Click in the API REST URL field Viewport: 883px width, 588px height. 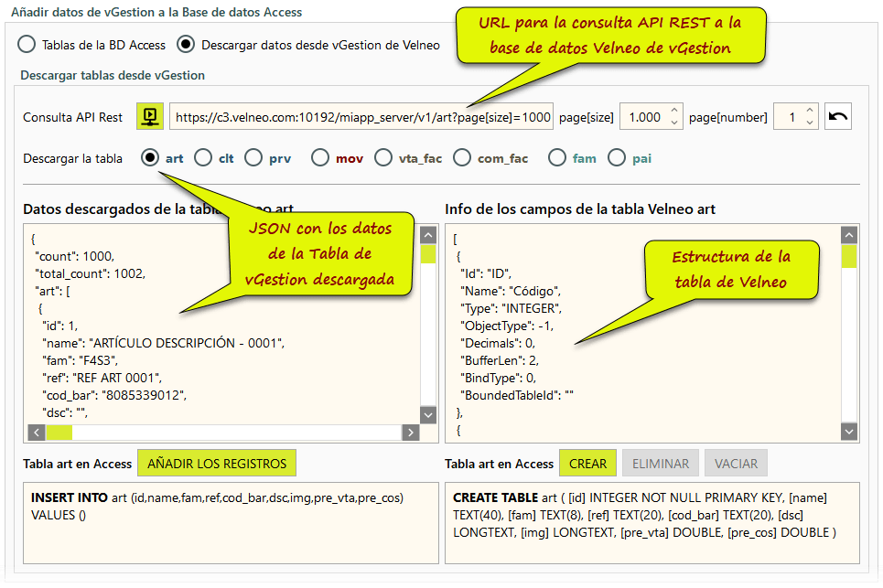click(361, 117)
